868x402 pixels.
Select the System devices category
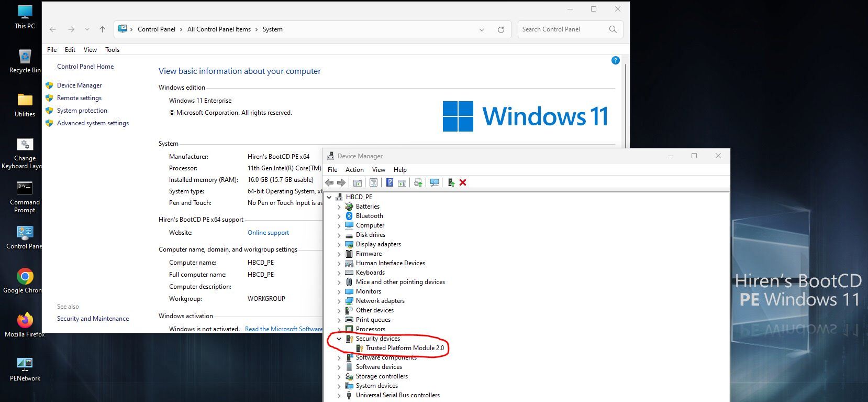(x=377, y=386)
